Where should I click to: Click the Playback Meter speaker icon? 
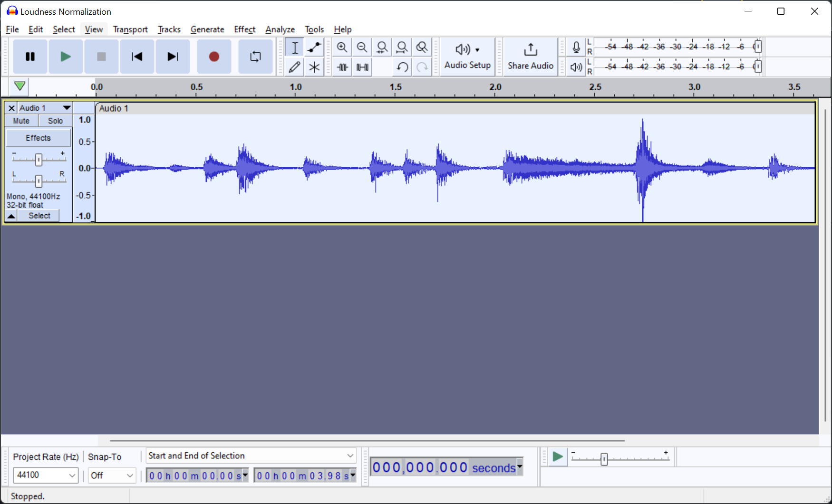click(576, 67)
